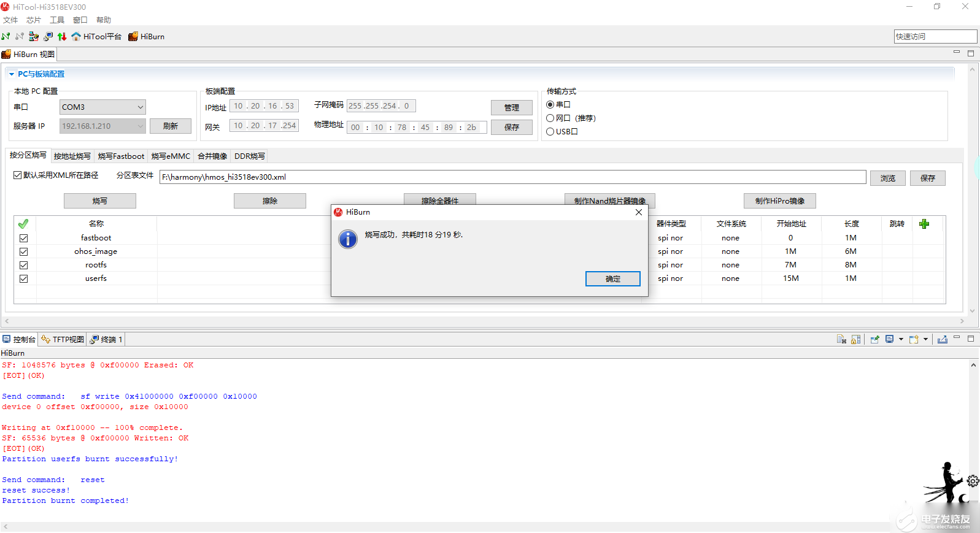Switch to the 烧写Fastboot tab
Image resolution: width=980 pixels, height=533 pixels.
(121, 156)
